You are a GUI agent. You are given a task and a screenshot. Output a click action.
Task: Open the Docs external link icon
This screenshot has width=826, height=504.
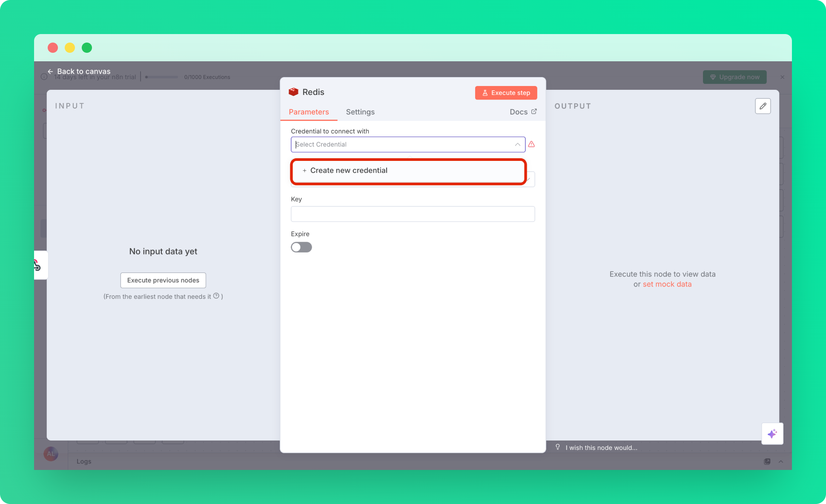(534, 112)
